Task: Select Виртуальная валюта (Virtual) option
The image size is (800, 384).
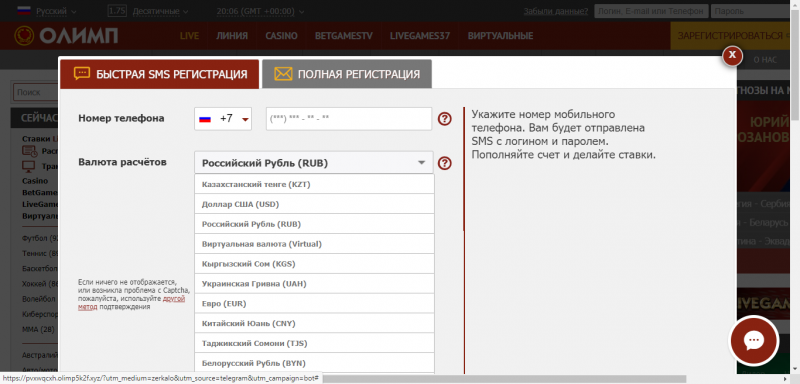Action: pyautogui.click(x=314, y=244)
